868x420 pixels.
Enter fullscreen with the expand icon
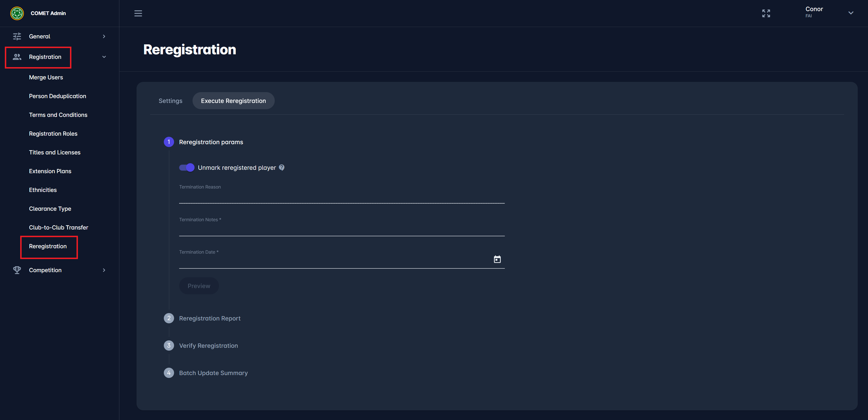click(766, 13)
